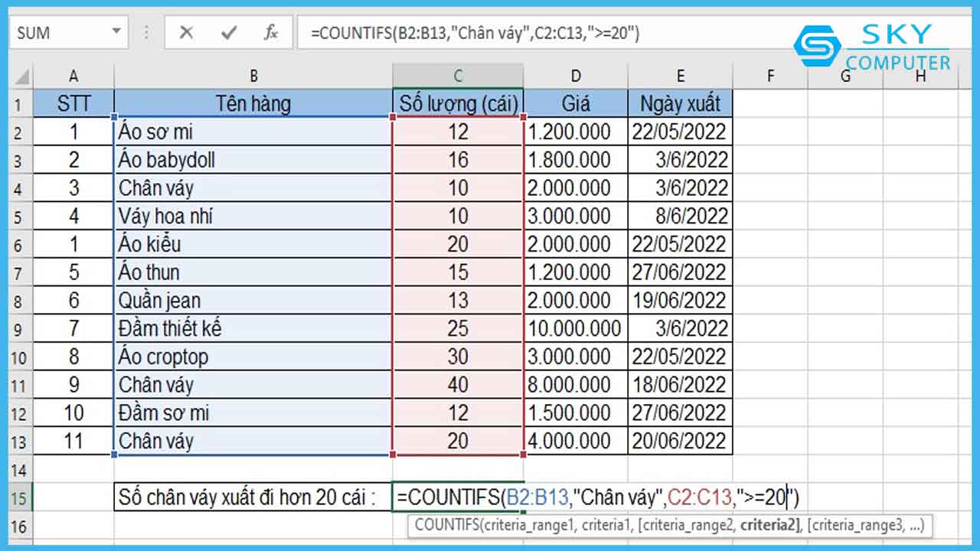980x551 pixels.
Task: Click the 'Tên hàng' header cell
Action: [253, 103]
